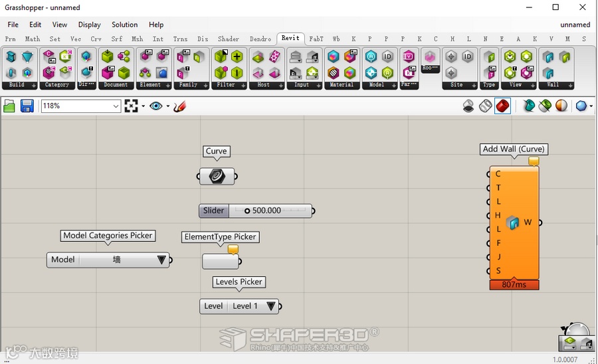Open the Display menu

(x=89, y=25)
